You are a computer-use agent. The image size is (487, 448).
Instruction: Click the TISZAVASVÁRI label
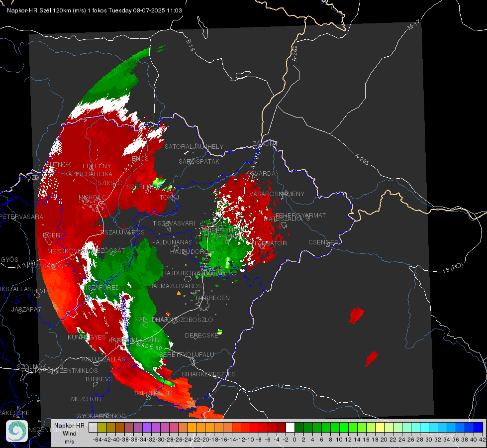tap(174, 223)
